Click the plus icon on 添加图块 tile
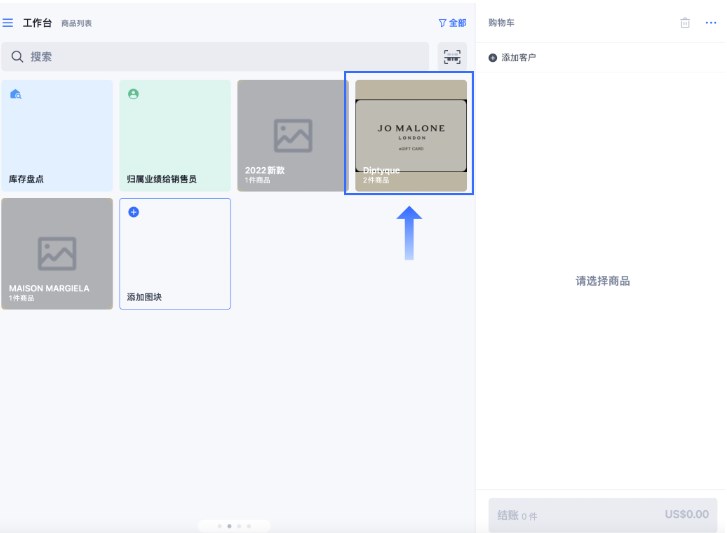 point(134,212)
